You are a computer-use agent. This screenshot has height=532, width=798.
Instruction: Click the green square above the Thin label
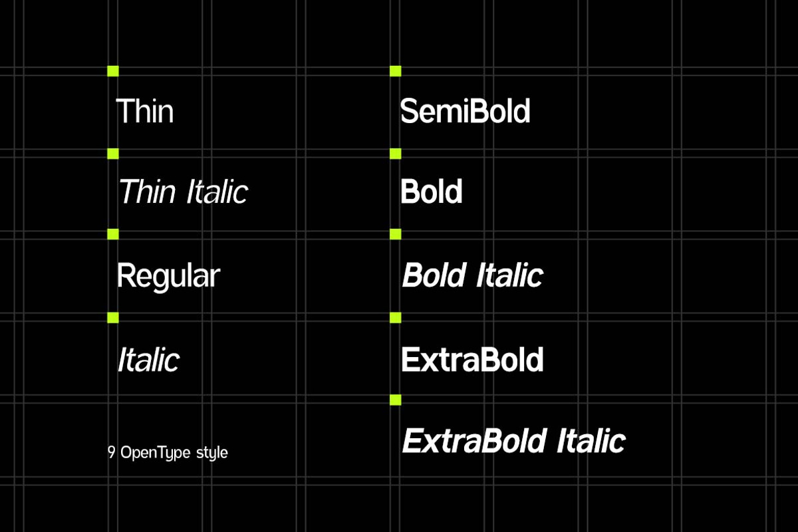(113, 71)
